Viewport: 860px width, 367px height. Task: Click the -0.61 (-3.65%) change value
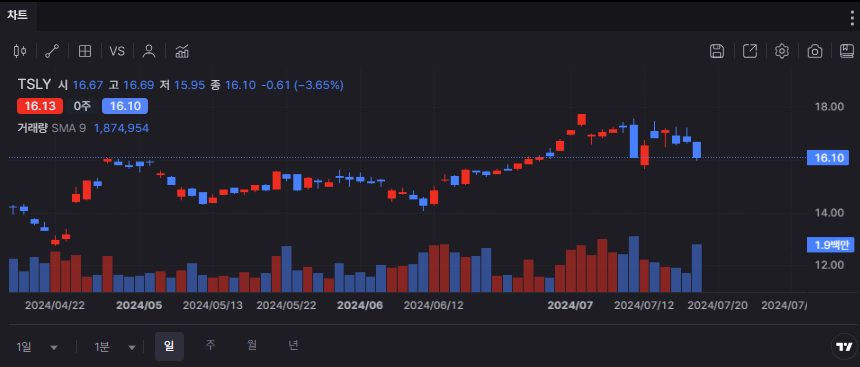tap(302, 85)
